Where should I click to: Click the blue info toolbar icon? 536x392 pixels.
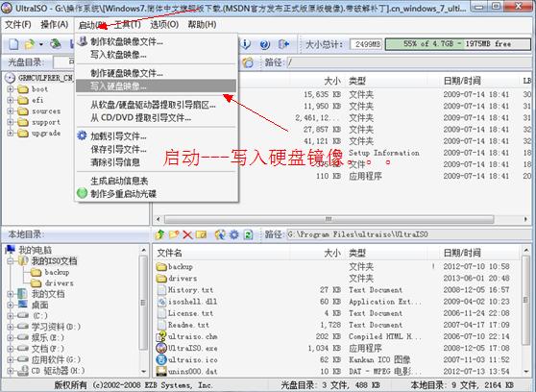point(246,44)
